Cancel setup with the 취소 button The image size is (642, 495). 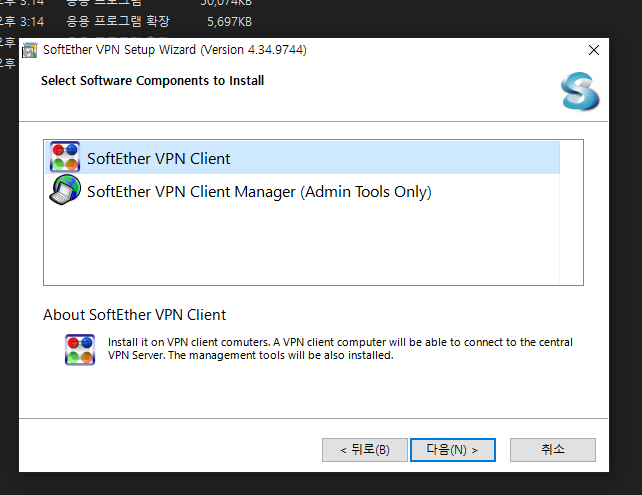[x=553, y=450]
